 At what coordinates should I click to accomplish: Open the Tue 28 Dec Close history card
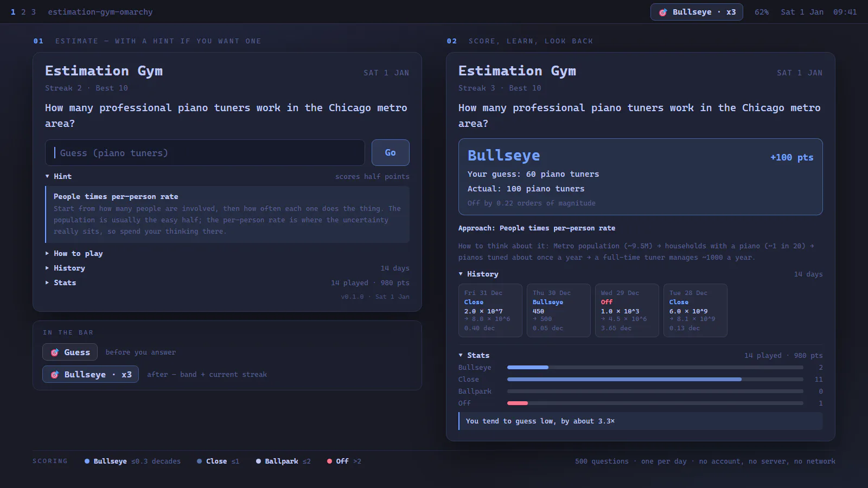[x=695, y=310]
